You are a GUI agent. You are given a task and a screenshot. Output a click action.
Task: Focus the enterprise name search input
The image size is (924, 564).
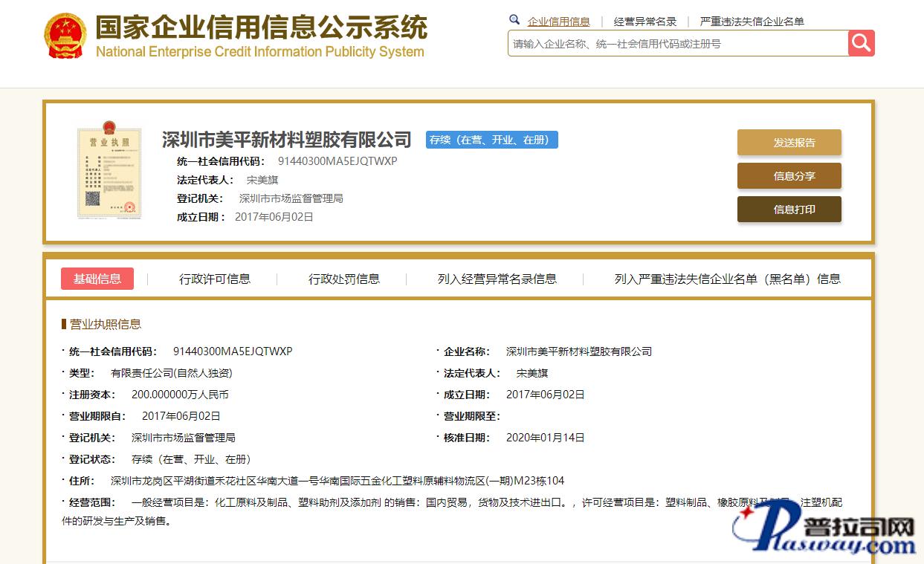pyautogui.click(x=676, y=44)
